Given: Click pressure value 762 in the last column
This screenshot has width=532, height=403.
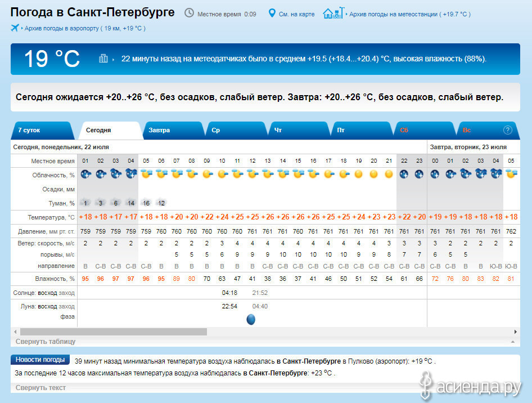Looking at the screenshot, I should tap(511, 231).
